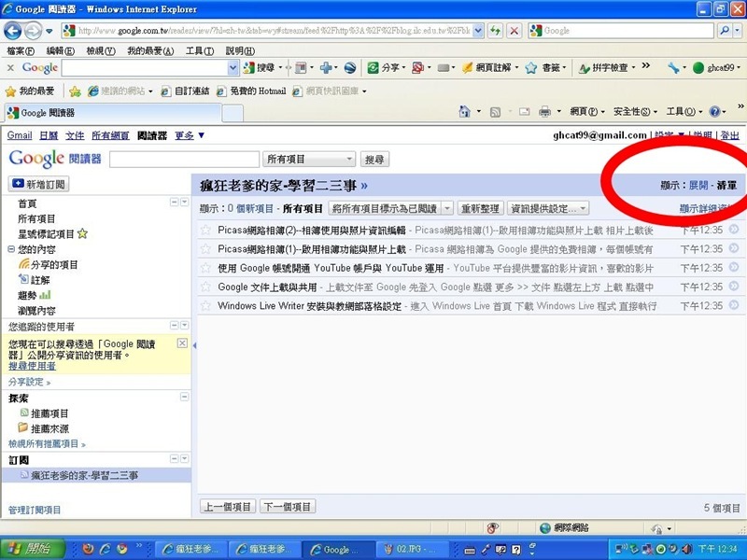Click the 新增訂閱 button
This screenshot has width=747, height=560.
point(38,184)
